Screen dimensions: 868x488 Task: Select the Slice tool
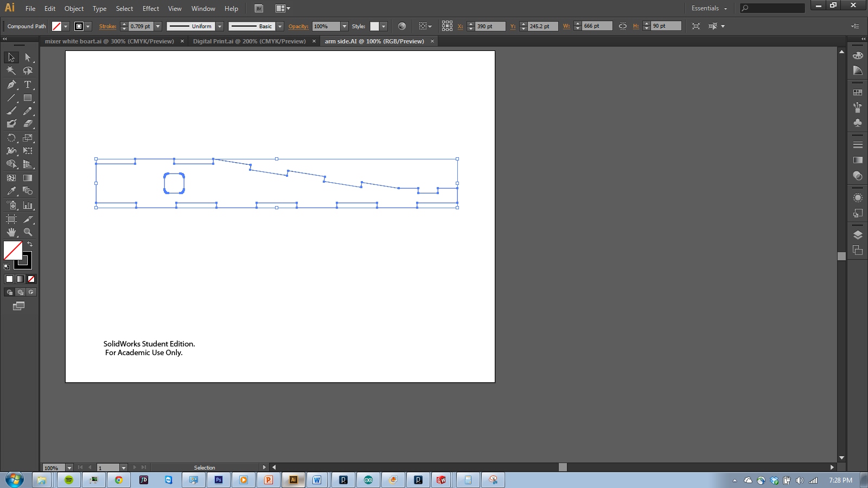pos(28,219)
